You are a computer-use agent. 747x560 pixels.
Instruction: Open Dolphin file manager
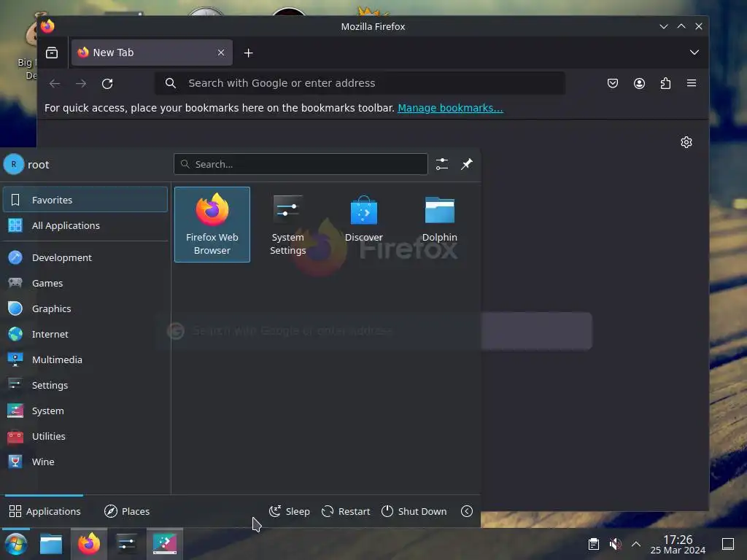point(439,225)
